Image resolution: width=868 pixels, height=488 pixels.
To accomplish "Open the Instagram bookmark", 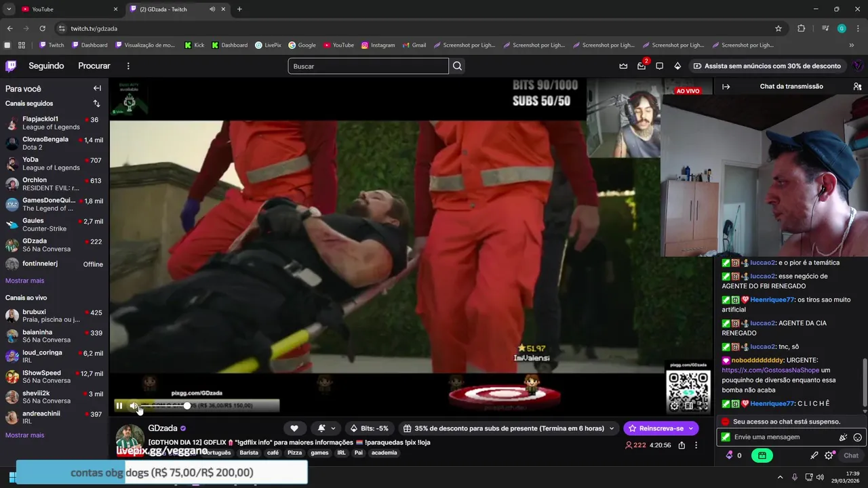I will (x=378, y=45).
